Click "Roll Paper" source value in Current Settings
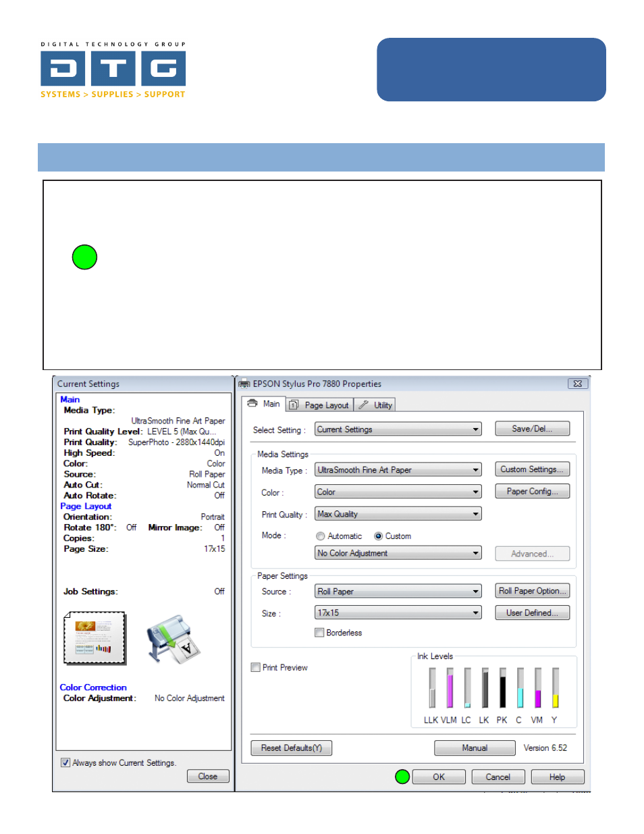This screenshot has height=834, width=644. pyautogui.click(x=207, y=475)
